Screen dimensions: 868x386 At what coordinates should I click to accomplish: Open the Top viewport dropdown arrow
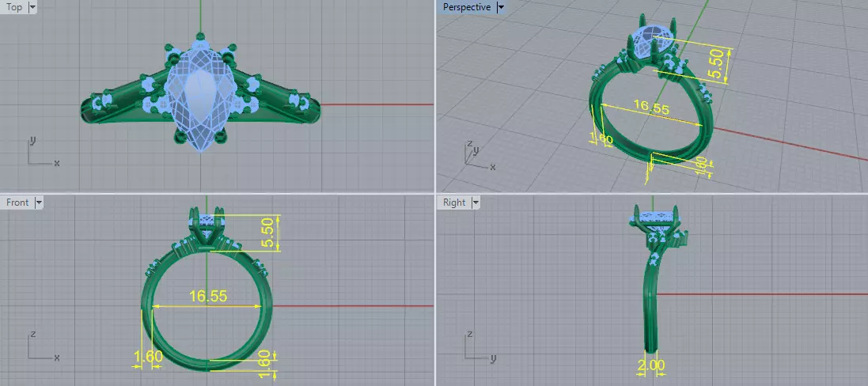pos(32,7)
